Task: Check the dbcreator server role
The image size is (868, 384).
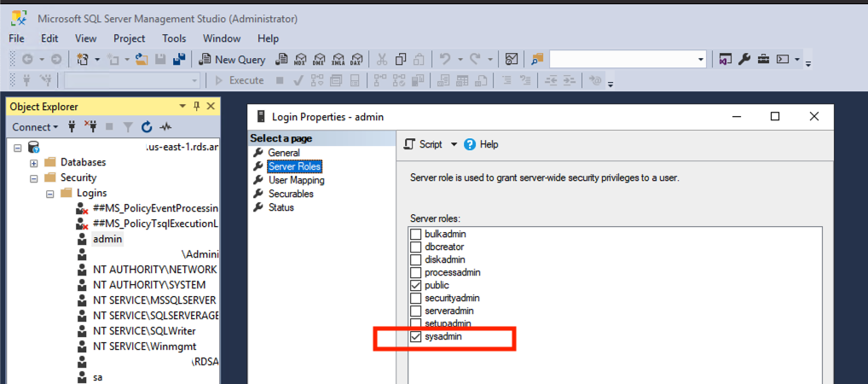Action: (416, 247)
